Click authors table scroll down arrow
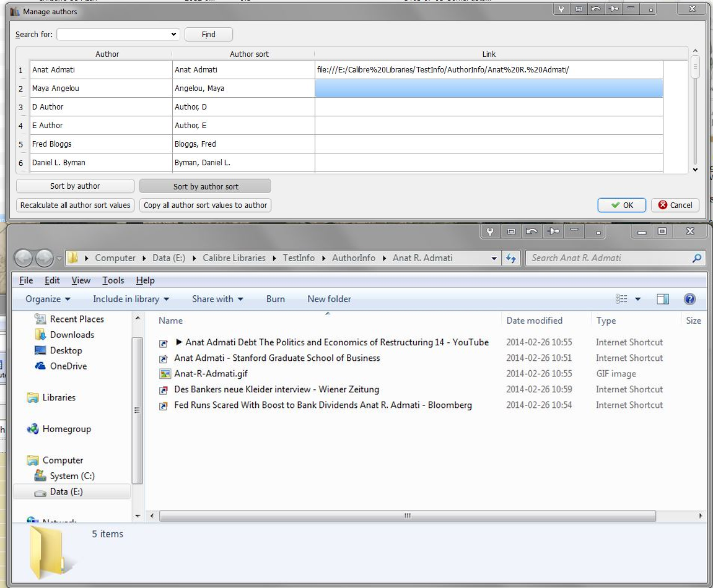 pyautogui.click(x=695, y=170)
